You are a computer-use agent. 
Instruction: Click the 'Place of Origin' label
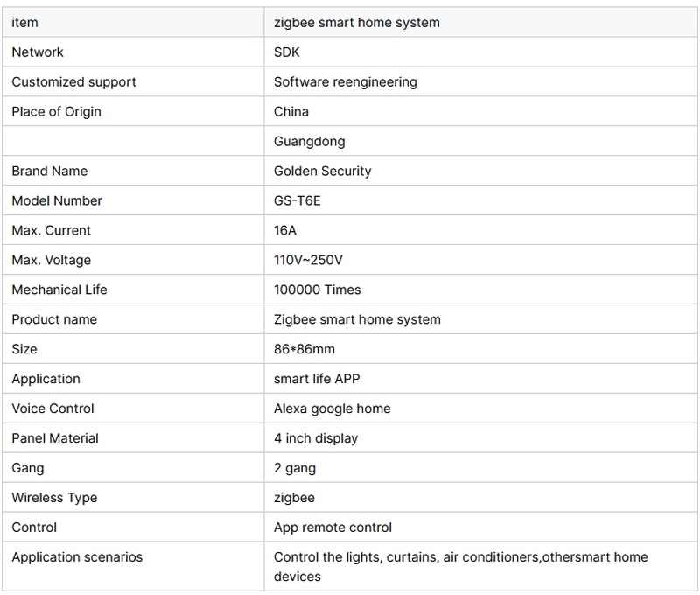coord(56,111)
